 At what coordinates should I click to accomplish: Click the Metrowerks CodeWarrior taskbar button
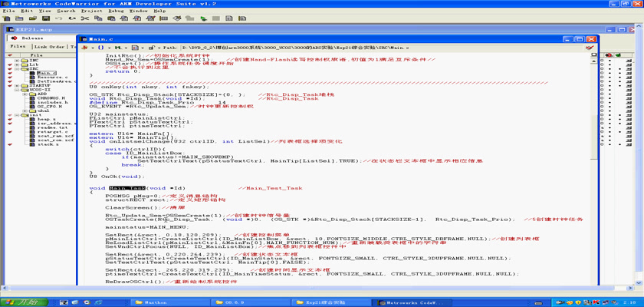coord(411,302)
